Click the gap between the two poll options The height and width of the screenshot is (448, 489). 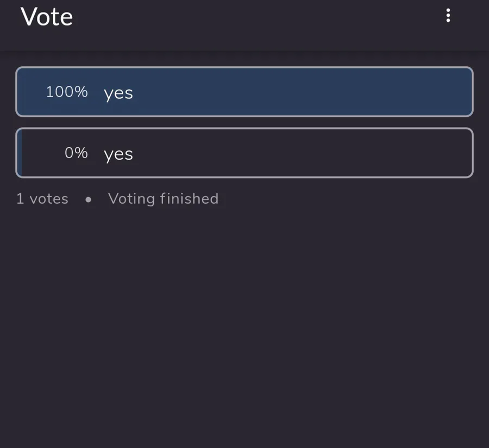(x=244, y=122)
